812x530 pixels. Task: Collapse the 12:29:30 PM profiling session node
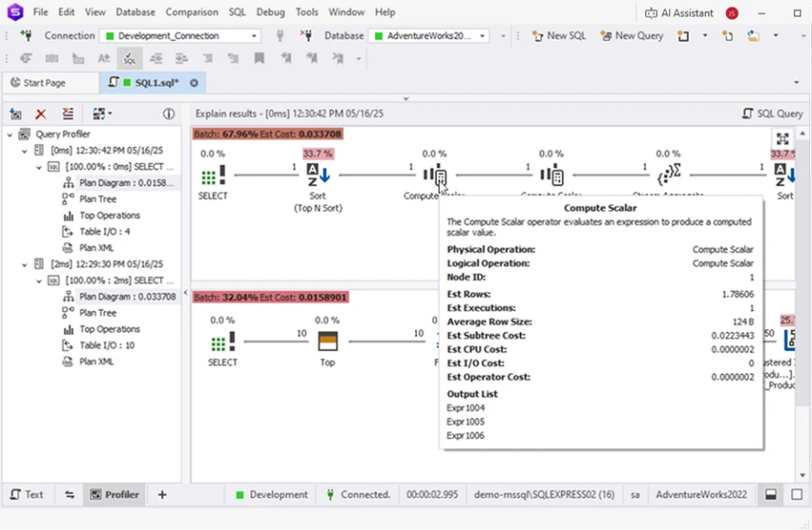click(x=24, y=263)
